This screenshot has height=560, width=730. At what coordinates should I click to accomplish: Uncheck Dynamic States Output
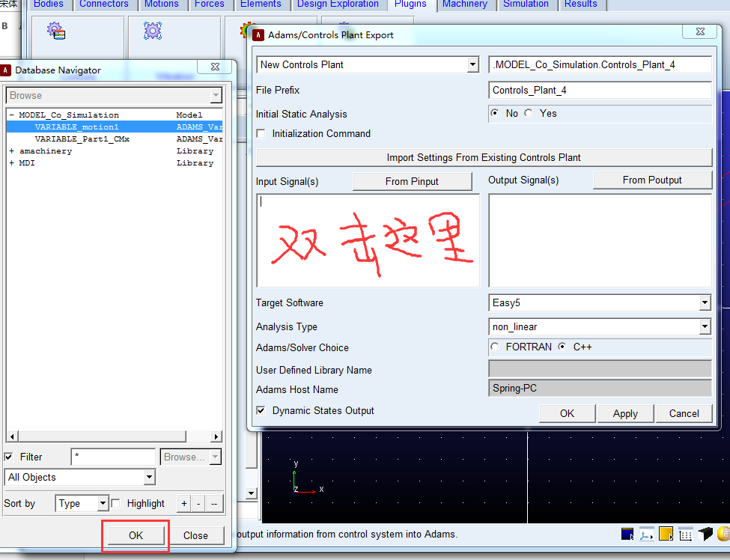pyautogui.click(x=261, y=410)
